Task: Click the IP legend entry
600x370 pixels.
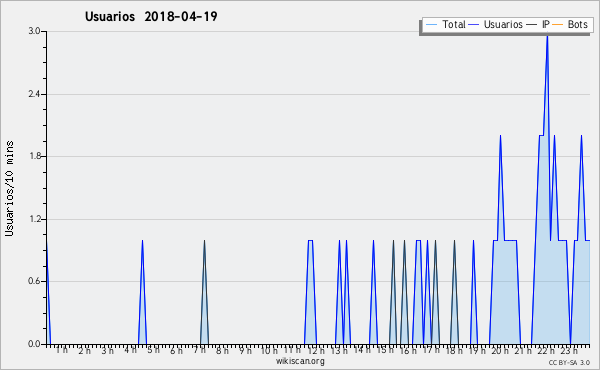Action: pos(538,24)
